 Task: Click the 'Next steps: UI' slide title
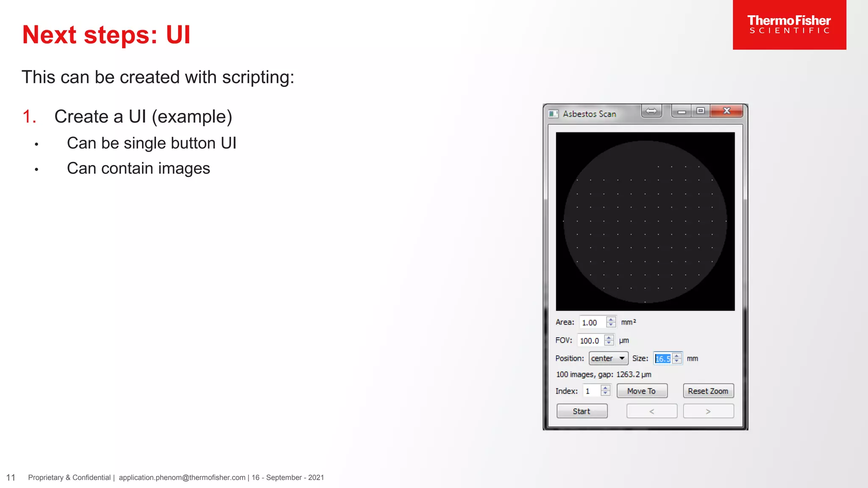click(x=106, y=35)
